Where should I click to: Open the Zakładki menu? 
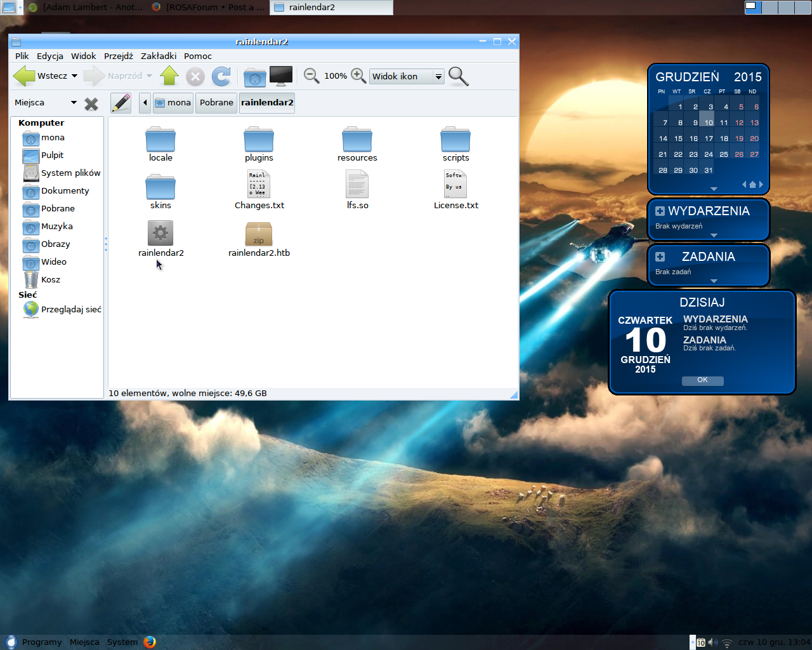point(159,56)
